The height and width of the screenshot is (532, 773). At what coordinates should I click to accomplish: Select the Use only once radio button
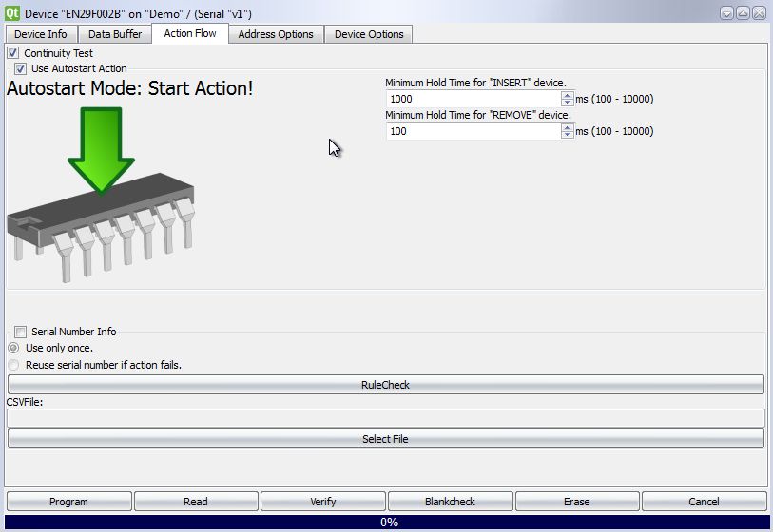point(13,348)
